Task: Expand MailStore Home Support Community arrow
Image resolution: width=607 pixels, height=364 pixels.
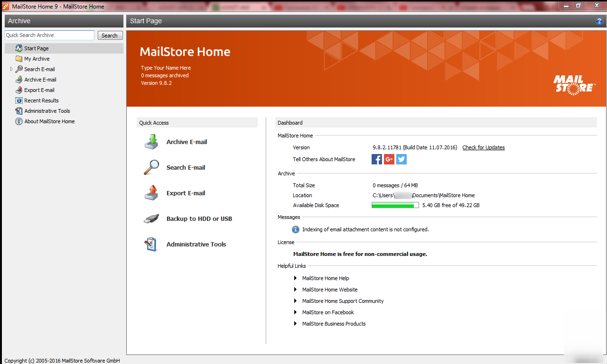Action: pos(295,301)
